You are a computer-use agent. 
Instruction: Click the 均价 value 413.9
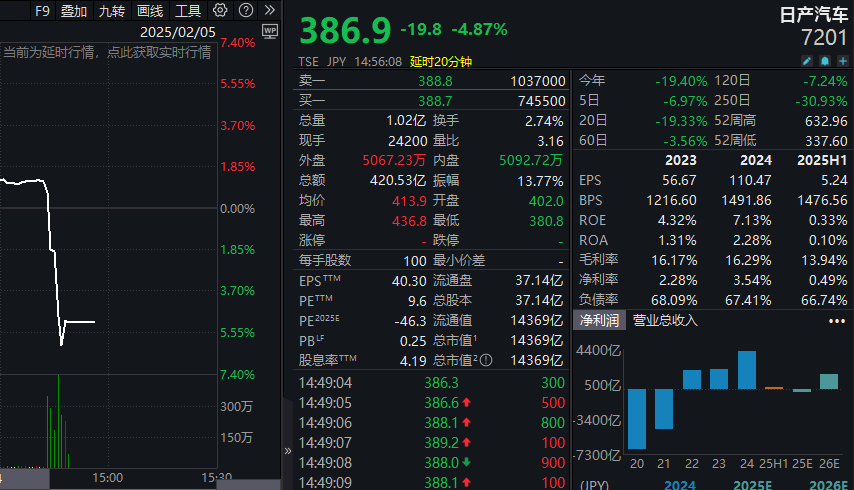click(x=410, y=201)
